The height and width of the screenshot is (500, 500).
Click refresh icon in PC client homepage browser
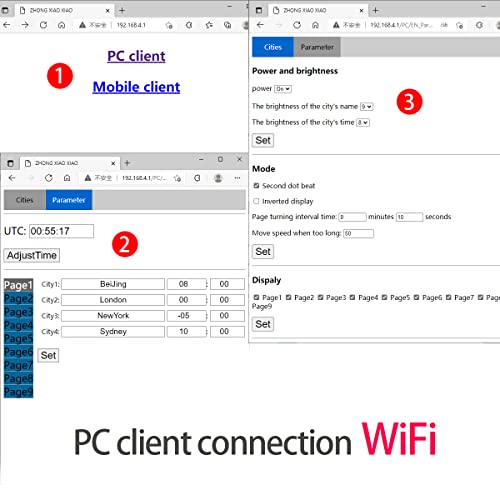coord(43,25)
